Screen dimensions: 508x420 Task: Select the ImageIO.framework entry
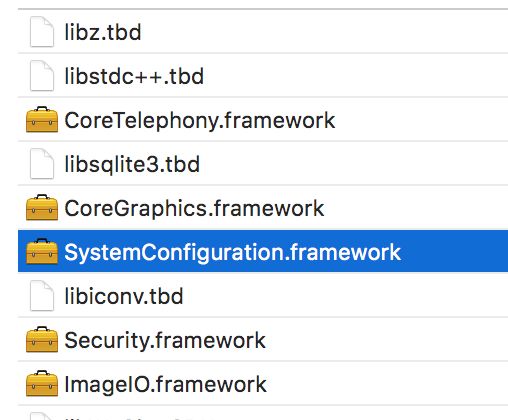(x=263, y=383)
